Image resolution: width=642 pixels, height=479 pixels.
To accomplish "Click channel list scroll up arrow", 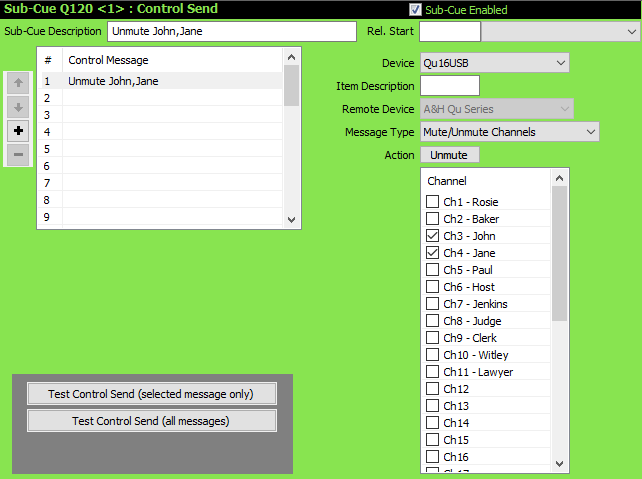I will point(559,178).
